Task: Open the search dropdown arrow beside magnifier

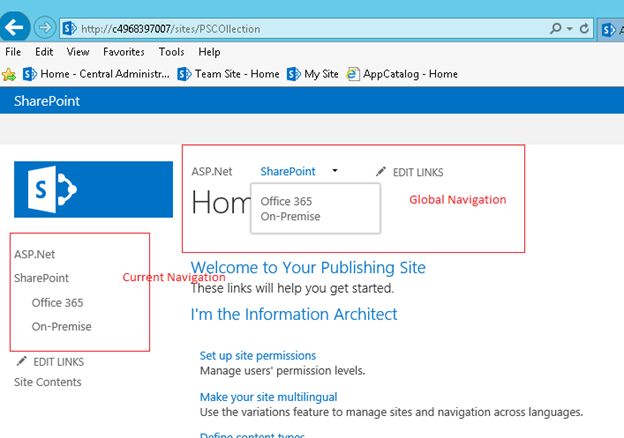Action: (x=569, y=29)
